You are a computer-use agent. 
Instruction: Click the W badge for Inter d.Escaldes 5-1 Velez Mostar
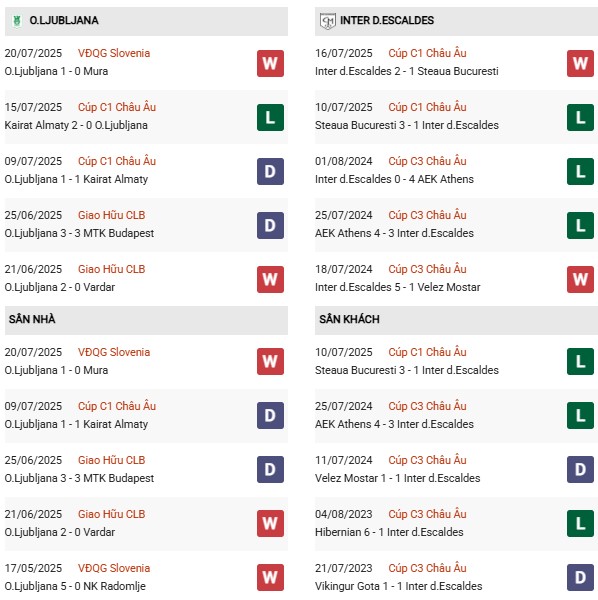click(x=580, y=279)
